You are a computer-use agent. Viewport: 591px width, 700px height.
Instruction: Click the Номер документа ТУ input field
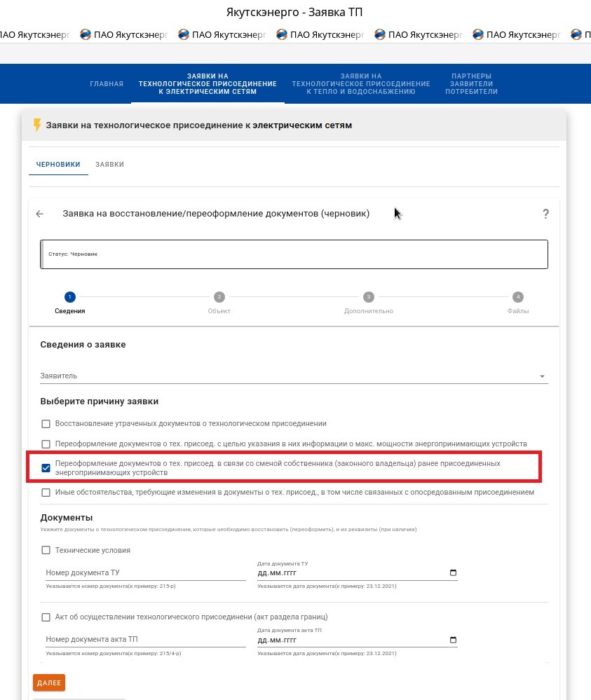146,573
